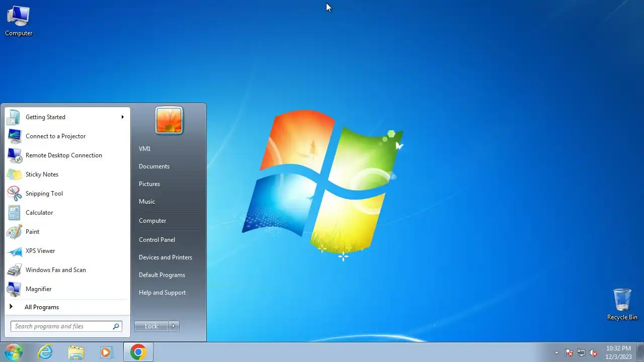
Task: Open Help and Support
Action: click(169, 293)
